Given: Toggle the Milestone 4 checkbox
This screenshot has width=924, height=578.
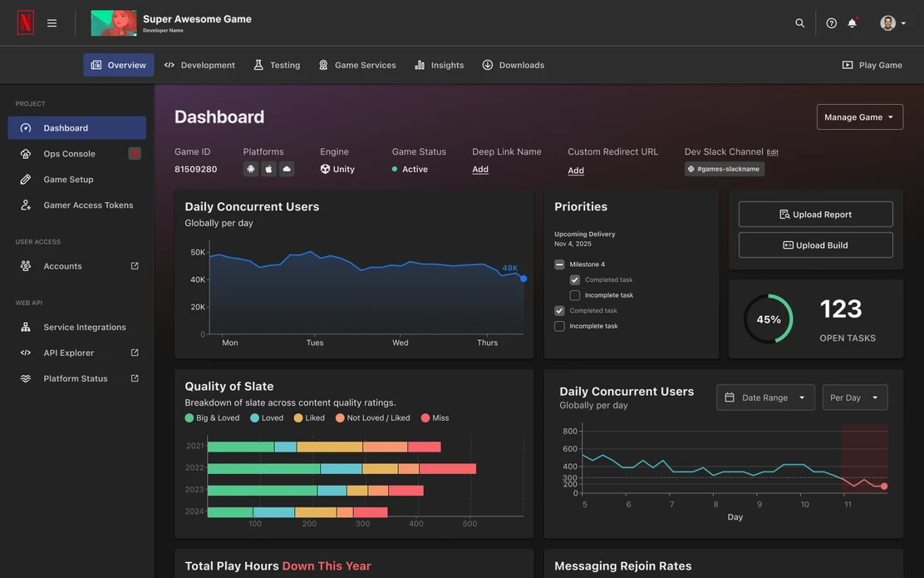Looking at the screenshot, I should pos(559,264).
